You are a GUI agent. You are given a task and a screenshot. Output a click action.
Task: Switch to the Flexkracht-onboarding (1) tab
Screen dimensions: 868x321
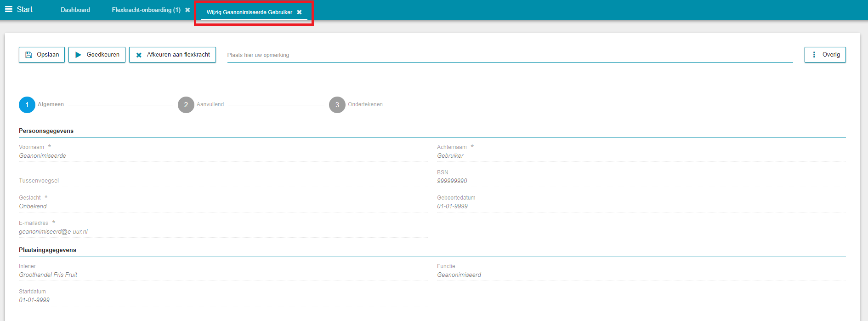click(146, 10)
